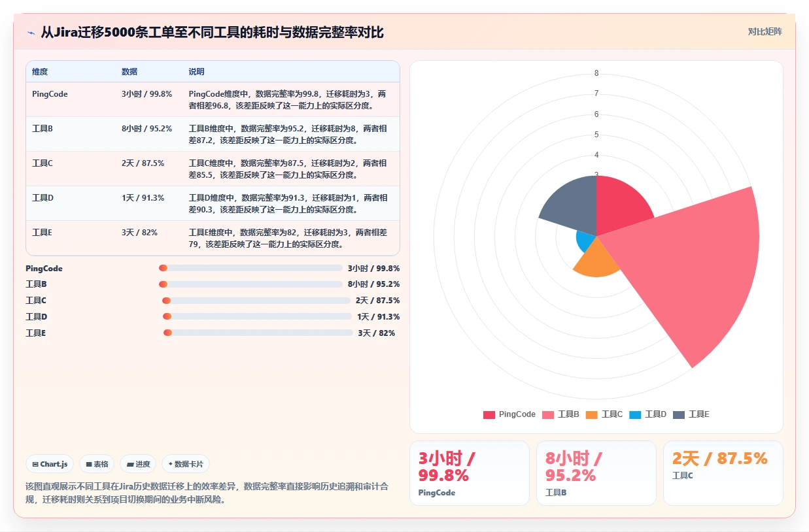Select 工具C row name in table
The image size is (809, 532).
point(43,163)
